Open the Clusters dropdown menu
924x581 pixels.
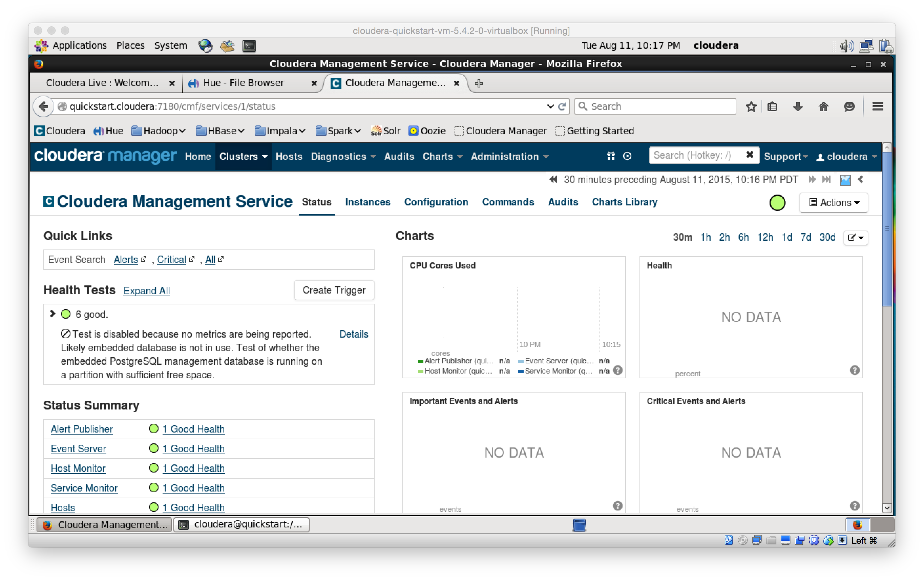[243, 156]
